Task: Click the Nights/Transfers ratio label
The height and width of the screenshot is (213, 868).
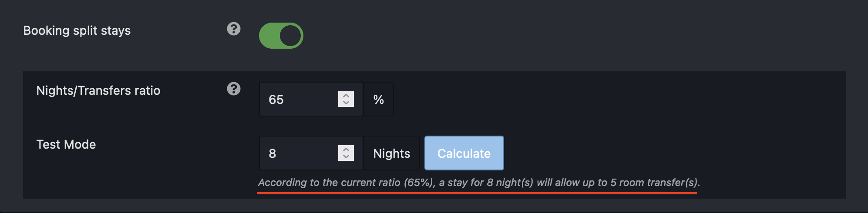Action: coord(98,90)
